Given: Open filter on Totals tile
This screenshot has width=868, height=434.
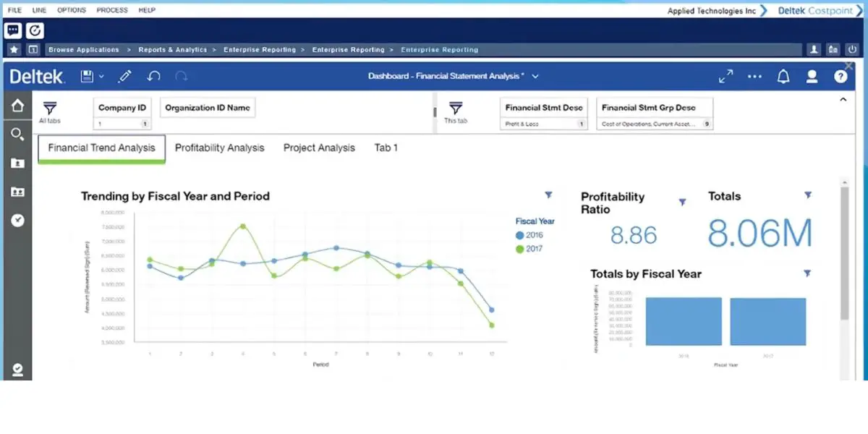Looking at the screenshot, I should (x=808, y=195).
